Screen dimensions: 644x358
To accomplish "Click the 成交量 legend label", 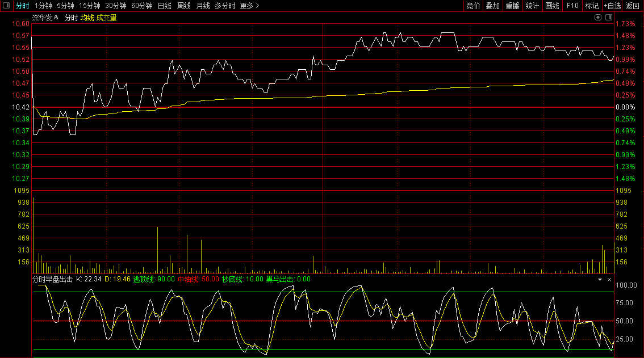I will (x=106, y=18).
